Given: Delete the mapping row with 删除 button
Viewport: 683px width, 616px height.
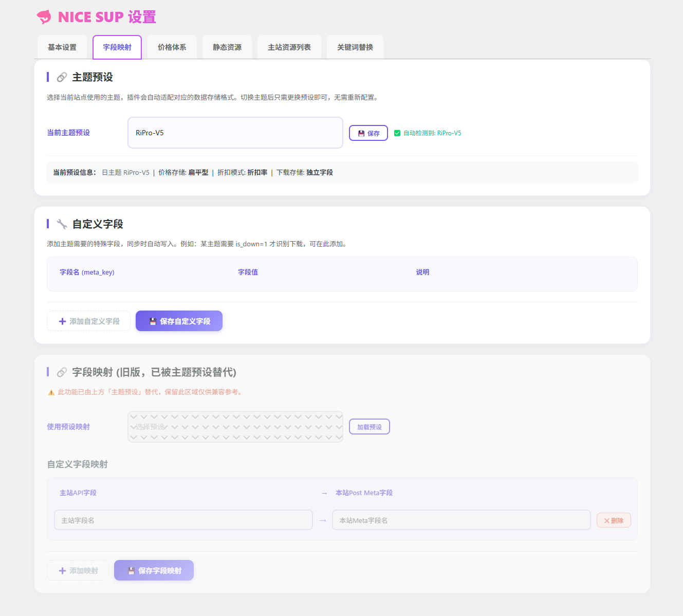Looking at the screenshot, I should 614,520.
